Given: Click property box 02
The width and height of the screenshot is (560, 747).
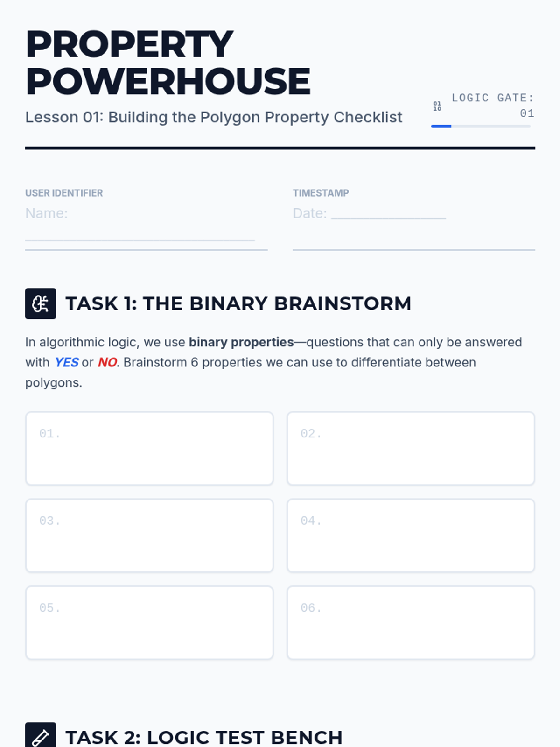Looking at the screenshot, I should (411, 448).
